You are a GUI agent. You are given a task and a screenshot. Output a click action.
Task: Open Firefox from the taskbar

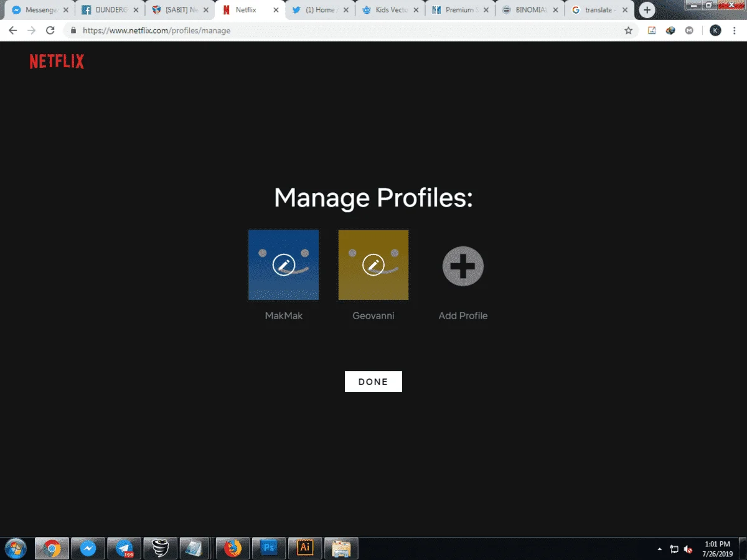[x=233, y=548]
